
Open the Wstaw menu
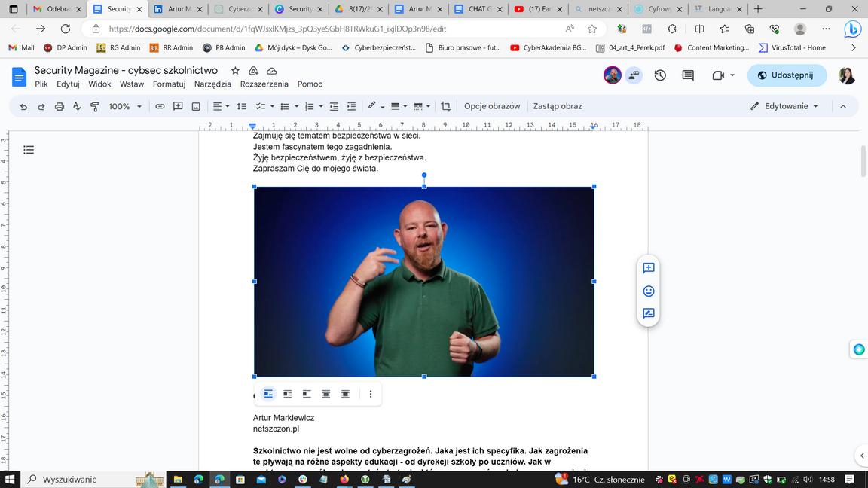point(131,84)
